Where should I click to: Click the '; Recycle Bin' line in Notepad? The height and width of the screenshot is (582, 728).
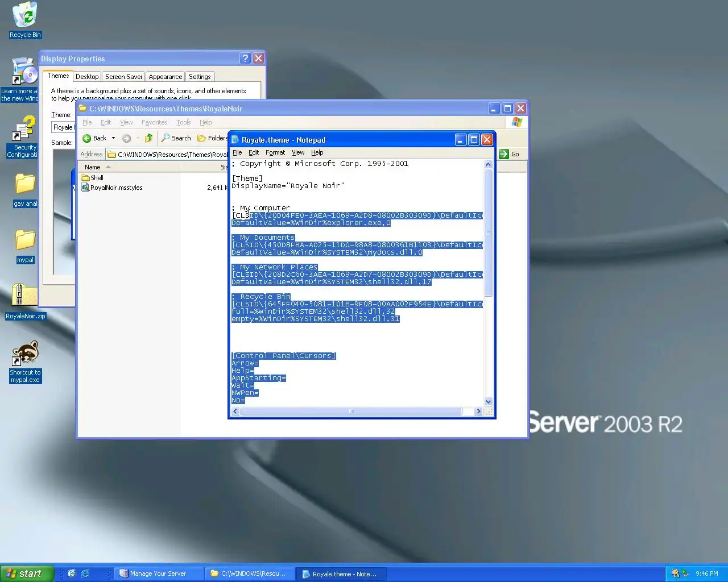(261, 297)
